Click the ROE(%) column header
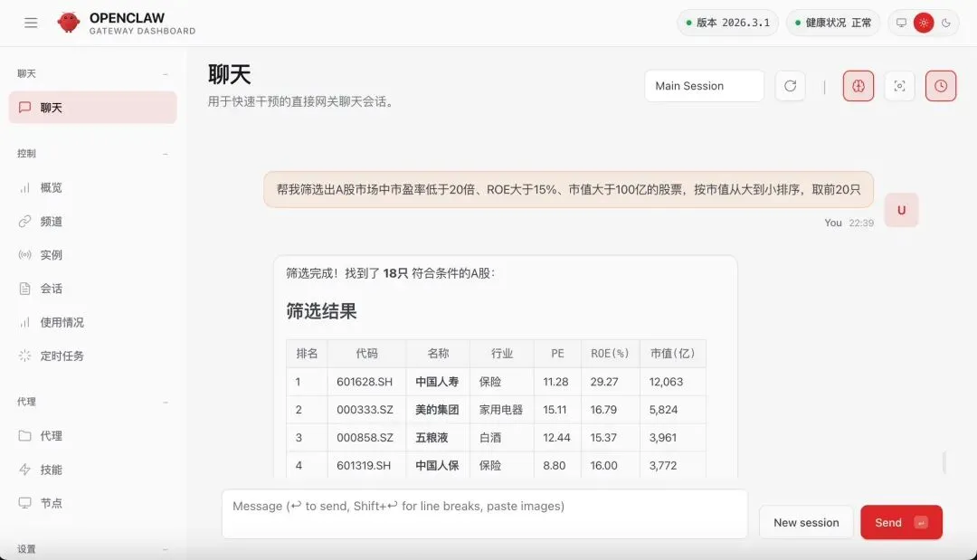The image size is (977, 560). [x=610, y=353]
